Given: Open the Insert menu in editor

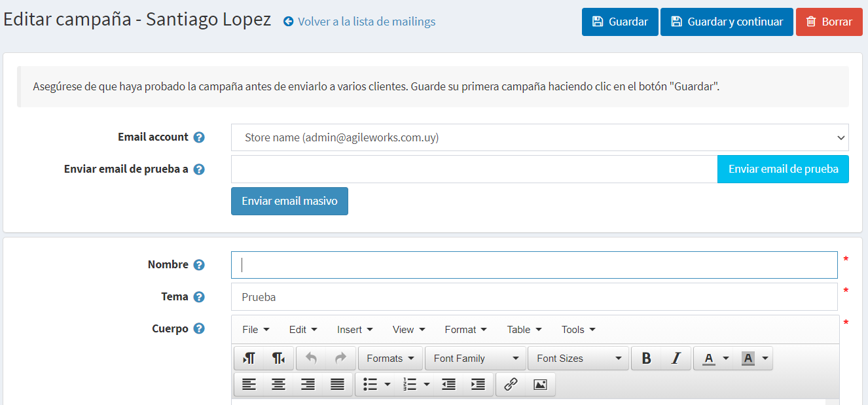Looking at the screenshot, I should pos(355,330).
